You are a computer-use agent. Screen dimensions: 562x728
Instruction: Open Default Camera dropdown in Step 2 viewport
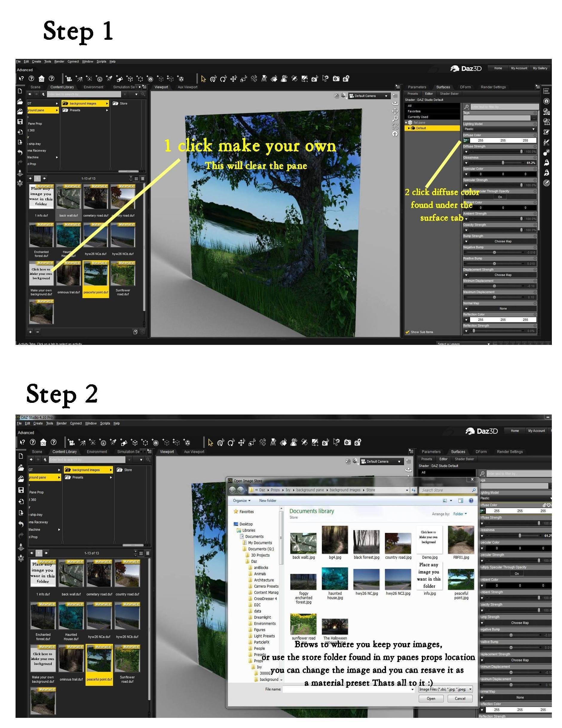click(x=382, y=462)
